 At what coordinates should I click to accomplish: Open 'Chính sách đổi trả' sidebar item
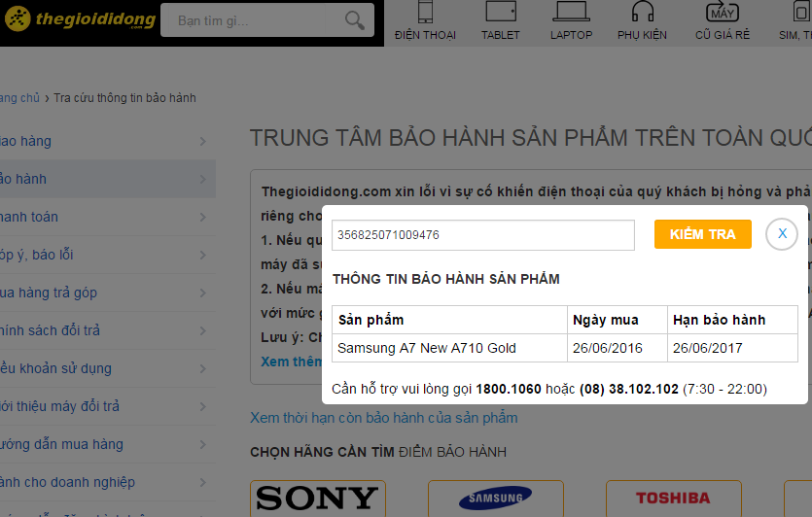[x=108, y=330]
